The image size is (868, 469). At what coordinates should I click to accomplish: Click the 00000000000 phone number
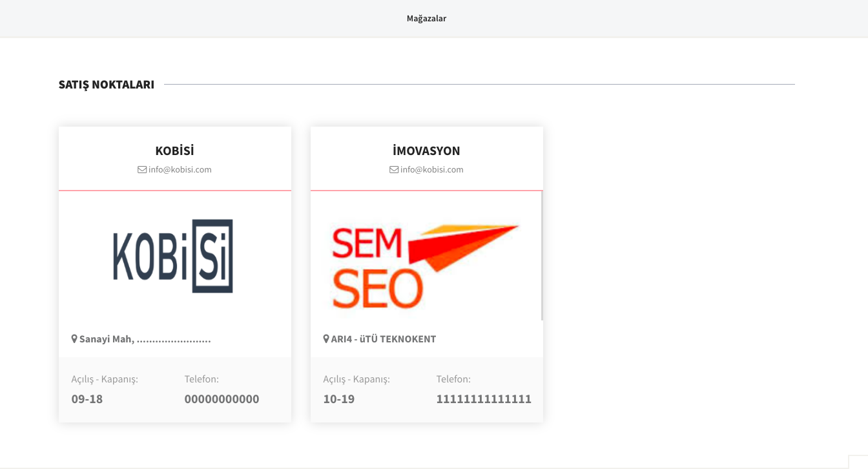tap(222, 399)
